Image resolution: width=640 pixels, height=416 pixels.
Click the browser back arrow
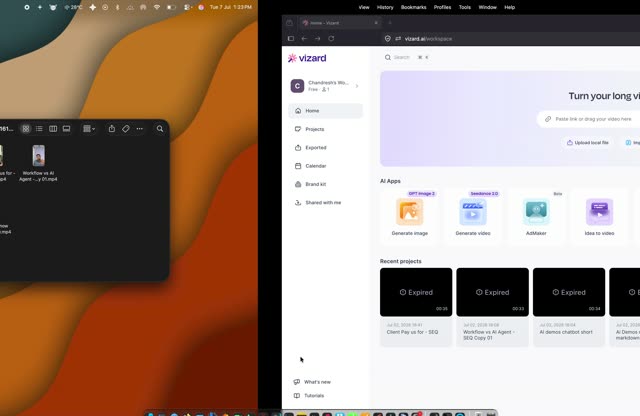pos(304,38)
